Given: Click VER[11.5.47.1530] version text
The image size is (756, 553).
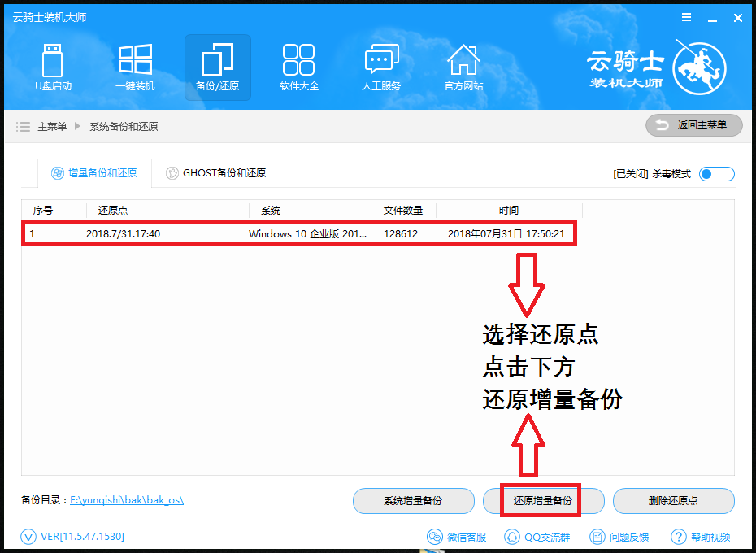Looking at the screenshot, I should click(82, 537).
